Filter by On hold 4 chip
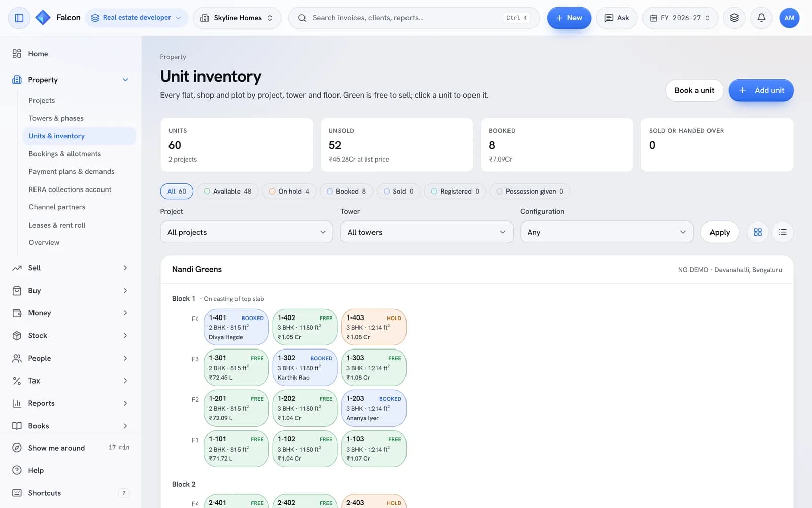The image size is (812, 508). tap(289, 192)
